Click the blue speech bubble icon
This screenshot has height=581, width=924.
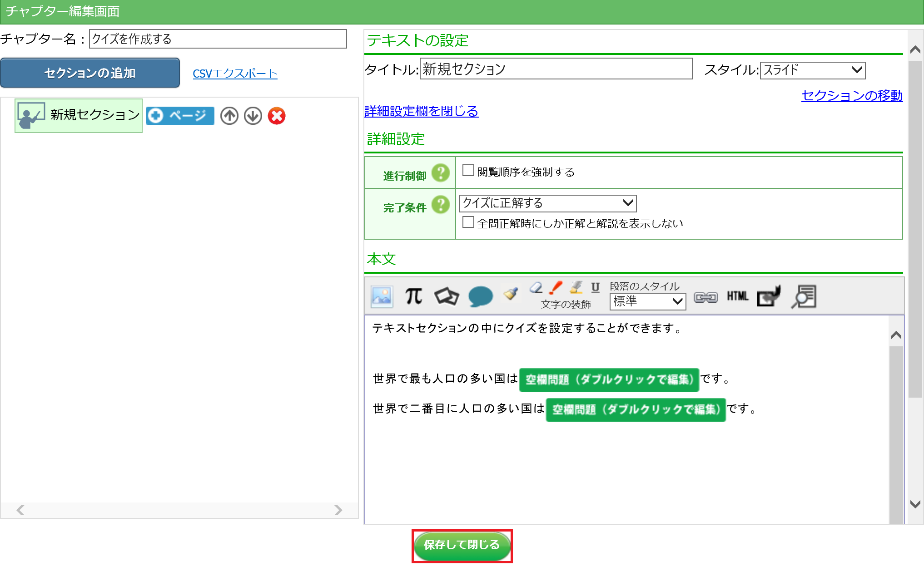click(x=480, y=297)
